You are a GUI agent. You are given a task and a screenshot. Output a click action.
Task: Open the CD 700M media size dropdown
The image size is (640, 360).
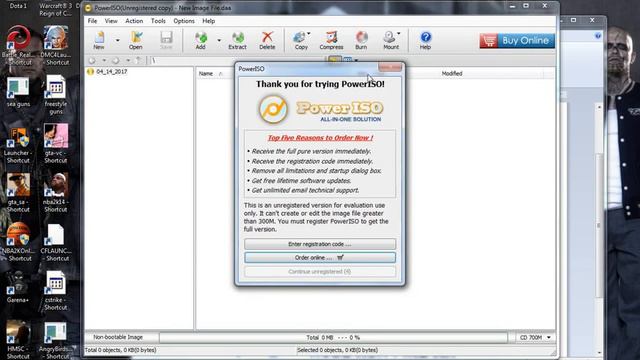[x=535, y=338]
